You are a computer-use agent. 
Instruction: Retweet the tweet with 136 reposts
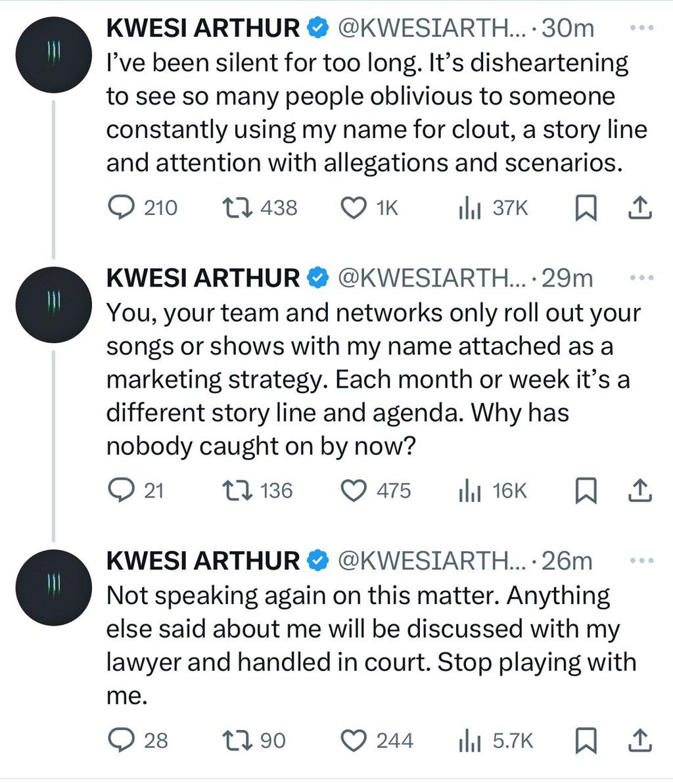[x=237, y=491]
